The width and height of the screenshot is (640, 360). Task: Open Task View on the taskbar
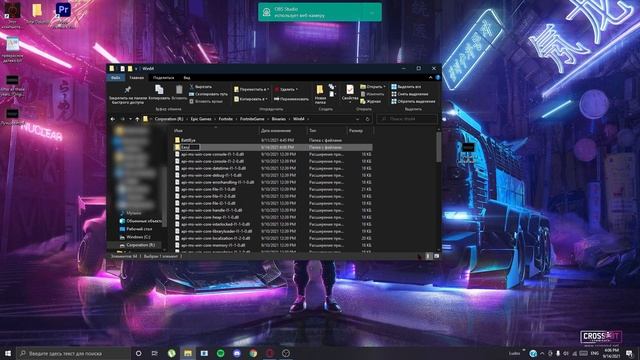pyautogui.click(x=155, y=353)
